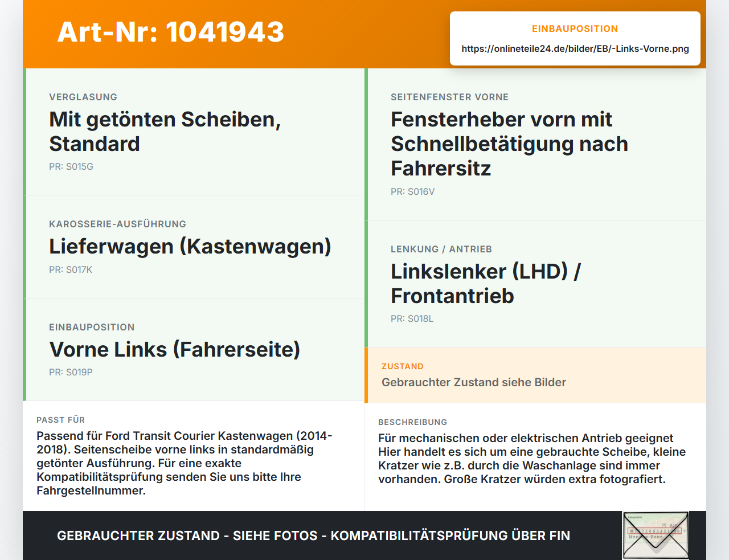
Task: Click the Seitenfenster Vorne label
Action: [449, 97]
